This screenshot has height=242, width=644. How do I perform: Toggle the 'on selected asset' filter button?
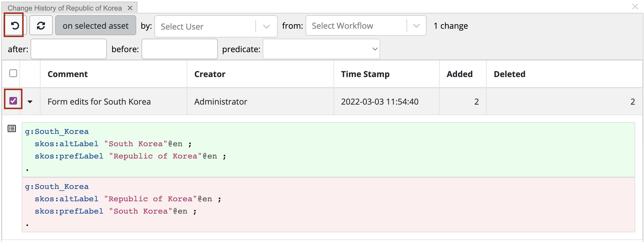pos(95,26)
